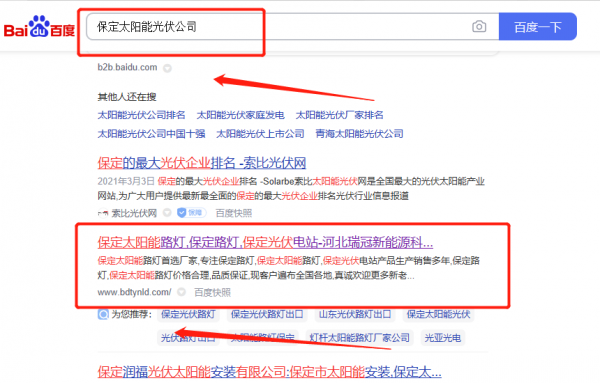Focus the search box containing 保定太阳能光伏公司
Viewport: 600px width, 383px height.
coord(293,26)
